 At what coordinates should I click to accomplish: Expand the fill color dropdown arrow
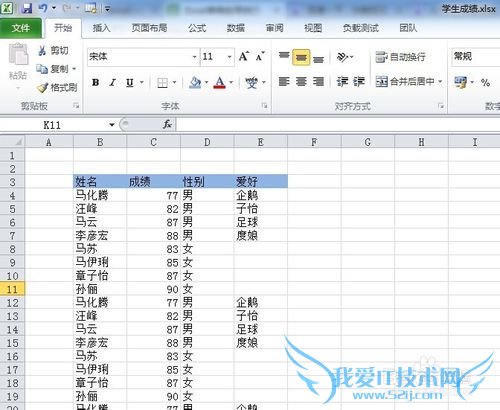pos(206,82)
